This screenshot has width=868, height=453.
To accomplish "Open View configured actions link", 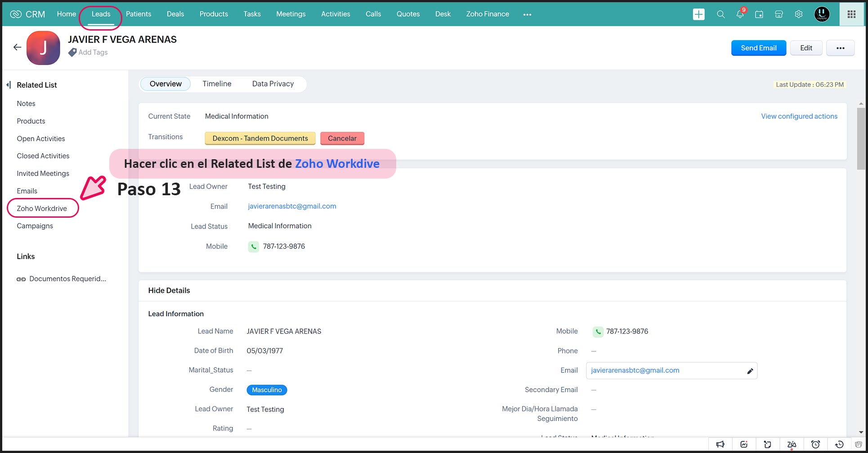I will tap(799, 117).
